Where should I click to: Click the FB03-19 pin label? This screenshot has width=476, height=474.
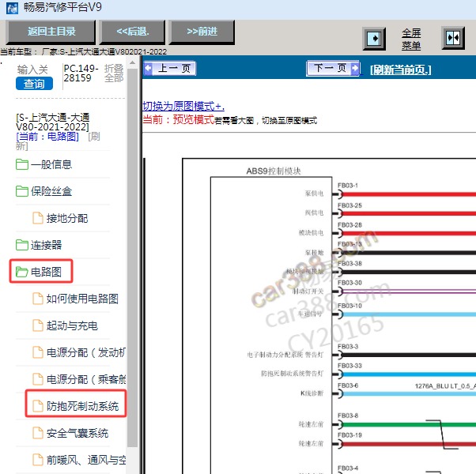[x=349, y=435]
